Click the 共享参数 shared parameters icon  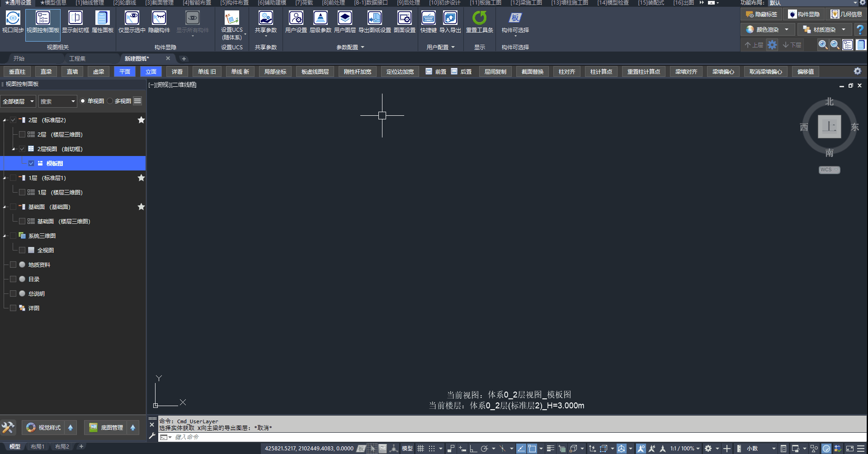click(x=266, y=22)
